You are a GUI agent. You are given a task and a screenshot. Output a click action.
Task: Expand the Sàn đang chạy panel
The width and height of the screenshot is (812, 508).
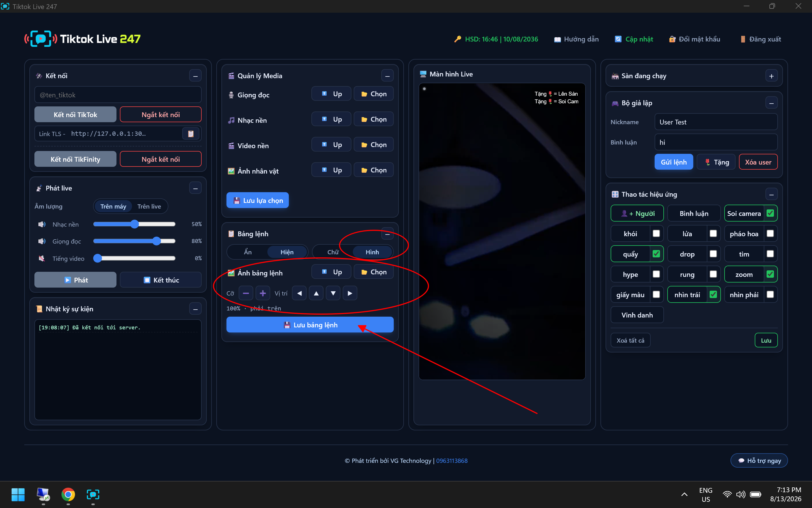pyautogui.click(x=771, y=76)
